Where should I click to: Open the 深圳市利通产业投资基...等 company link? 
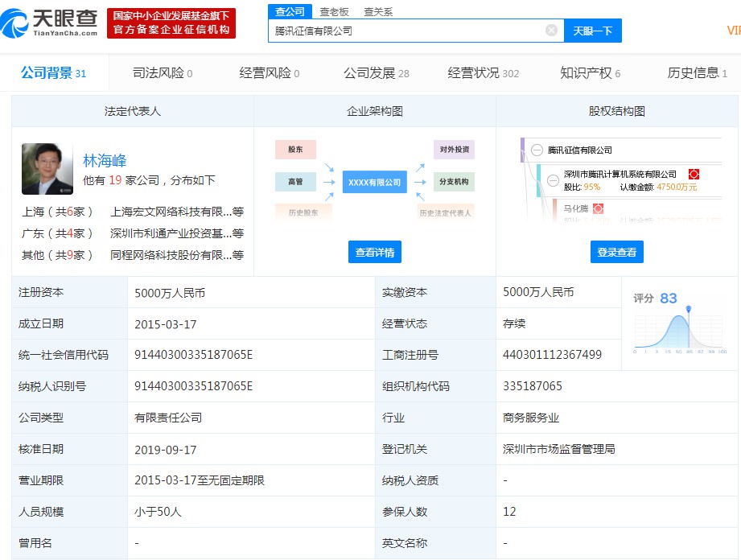point(177,233)
